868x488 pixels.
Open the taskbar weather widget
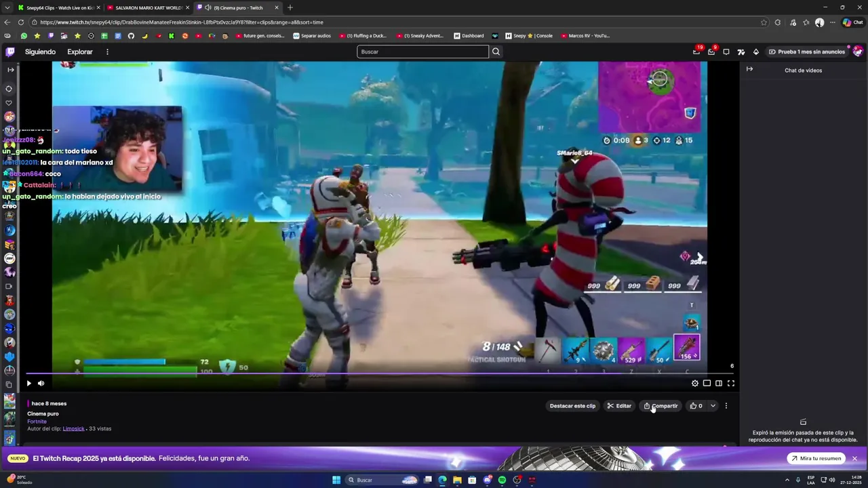[18, 480]
